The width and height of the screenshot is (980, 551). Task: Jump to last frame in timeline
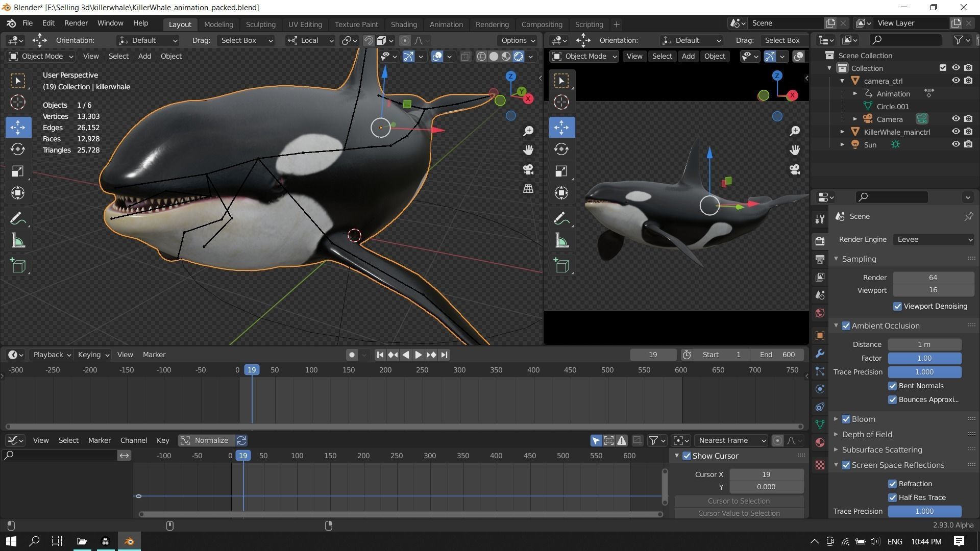tap(445, 355)
